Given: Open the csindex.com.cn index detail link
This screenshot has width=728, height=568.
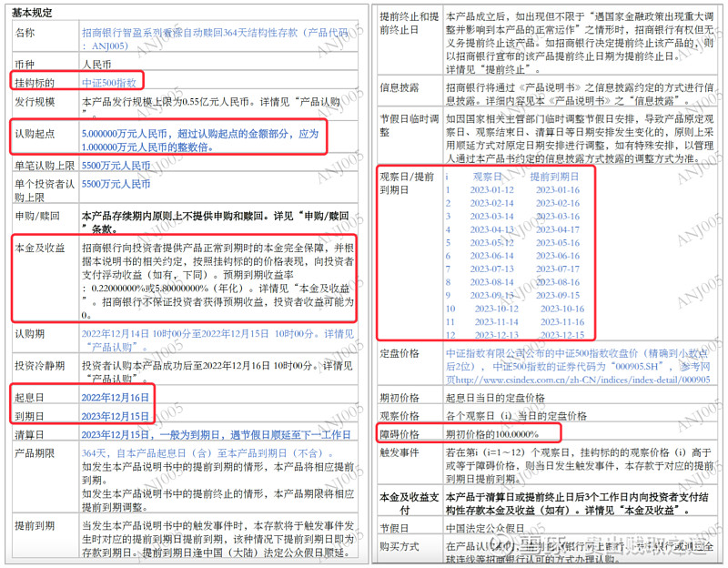Looking at the screenshot, I should [582, 380].
